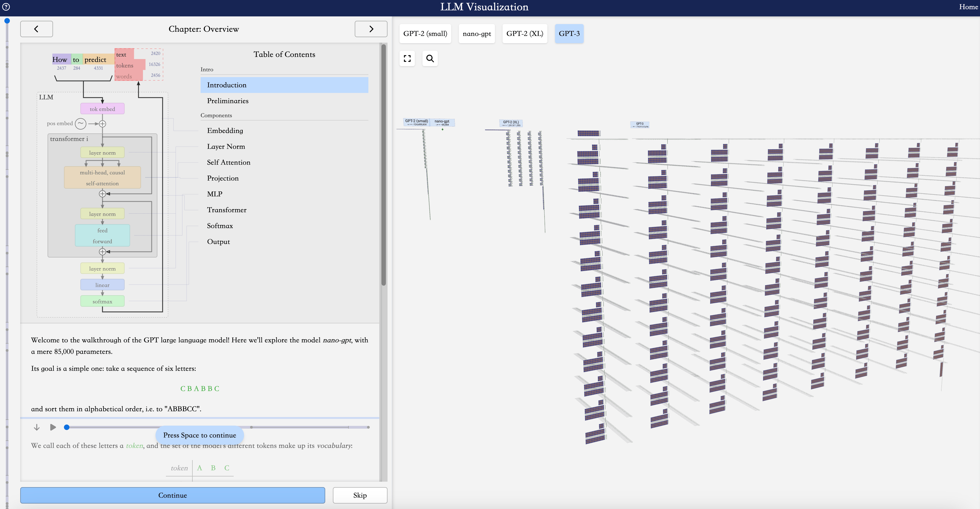Go to previous chapter arrow
Screen dimensions: 980x509
pos(37,29)
